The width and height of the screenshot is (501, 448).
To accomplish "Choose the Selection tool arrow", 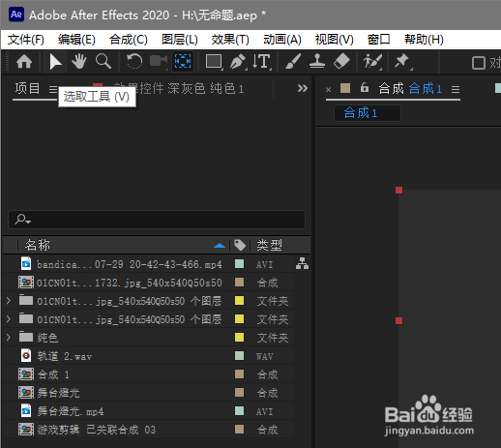I will point(55,61).
